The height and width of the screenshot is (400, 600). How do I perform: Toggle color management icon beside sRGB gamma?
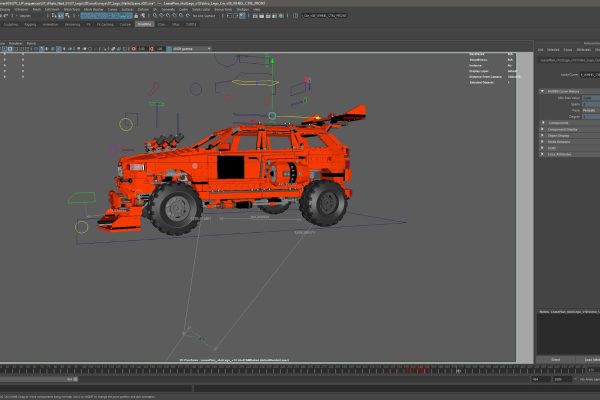pos(169,49)
